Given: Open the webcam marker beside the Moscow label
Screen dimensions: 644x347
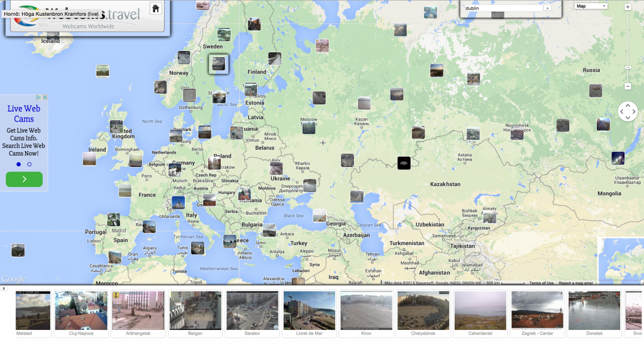Looking at the screenshot, I should pyautogui.click(x=309, y=128).
